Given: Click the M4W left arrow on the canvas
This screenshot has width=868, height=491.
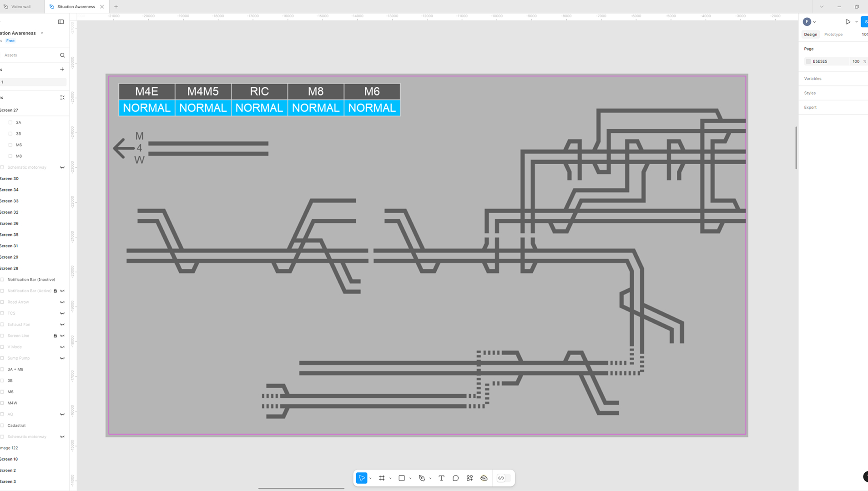Looking at the screenshot, I should coord(123,148).
